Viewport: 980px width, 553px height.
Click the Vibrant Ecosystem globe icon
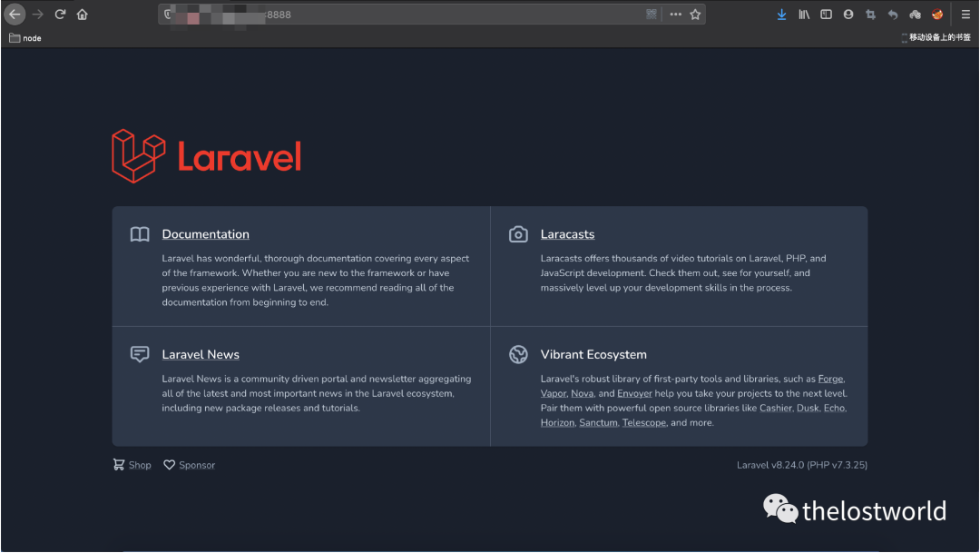518,354
